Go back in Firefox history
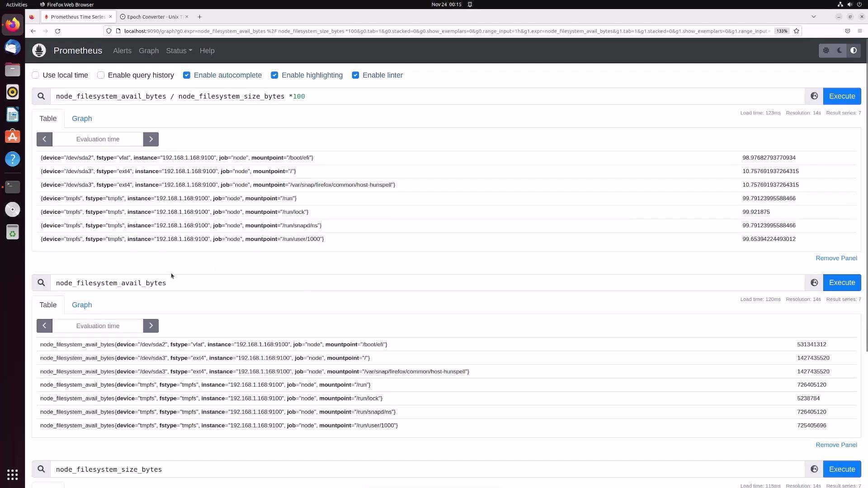Image resolution: width=868 pixels, height=488 pixels. tap(33, 31)
